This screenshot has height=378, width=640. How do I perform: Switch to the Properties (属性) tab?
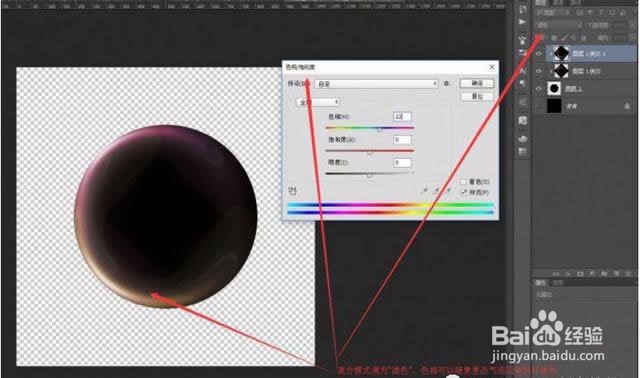[x=541, y=283]
